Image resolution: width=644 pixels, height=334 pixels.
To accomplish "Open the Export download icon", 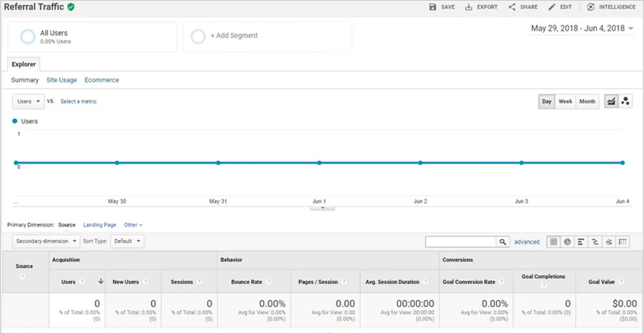I will tap(469, 7).
